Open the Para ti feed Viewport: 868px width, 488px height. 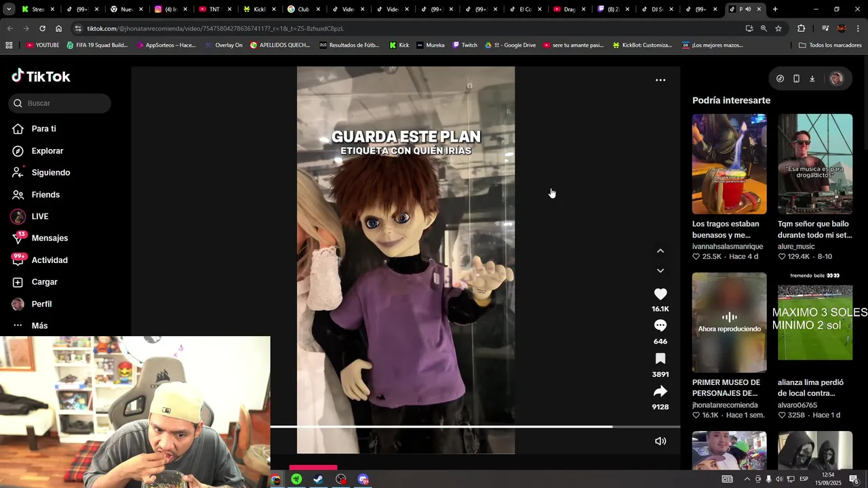click(x=43, y=129)
